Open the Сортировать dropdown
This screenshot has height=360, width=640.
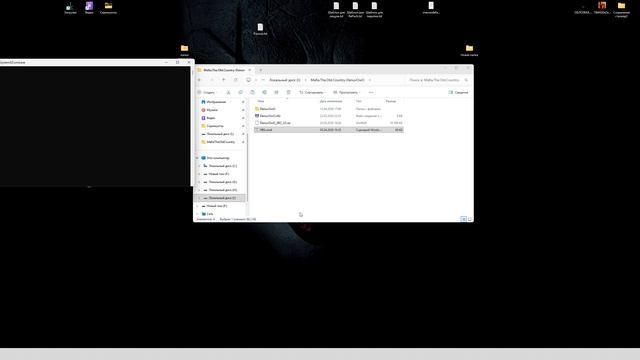click(x=312, y=93)
